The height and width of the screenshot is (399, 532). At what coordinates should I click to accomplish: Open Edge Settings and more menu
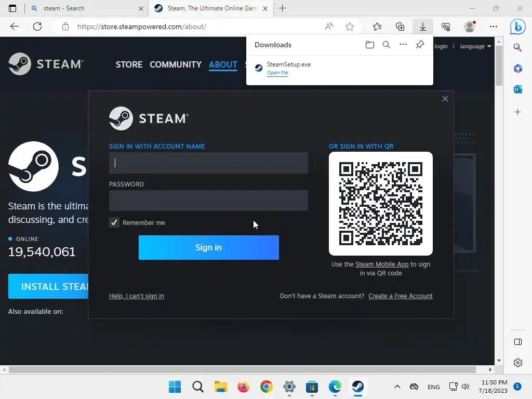pos(494,26)
